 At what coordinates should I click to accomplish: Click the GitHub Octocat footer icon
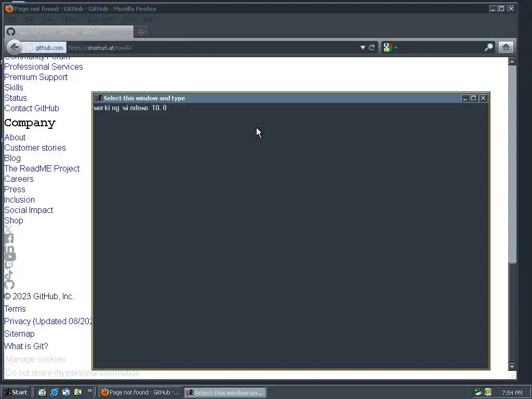point(9,284)
